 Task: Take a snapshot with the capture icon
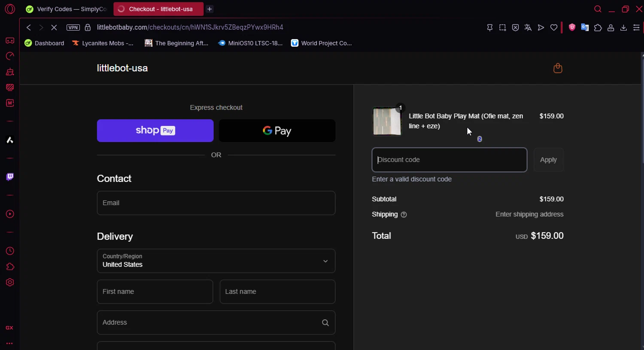pyautogui.click(x=502, y=27)
